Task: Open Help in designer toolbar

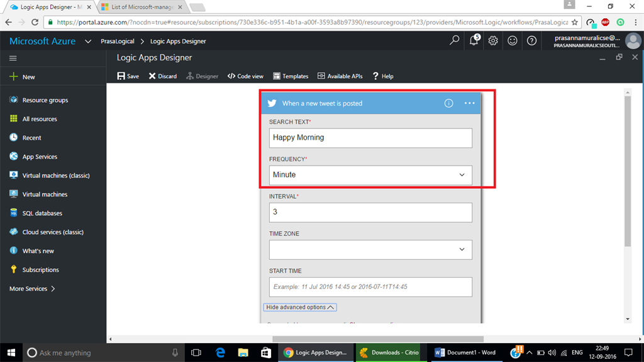Action: click(x=383, y=76)
